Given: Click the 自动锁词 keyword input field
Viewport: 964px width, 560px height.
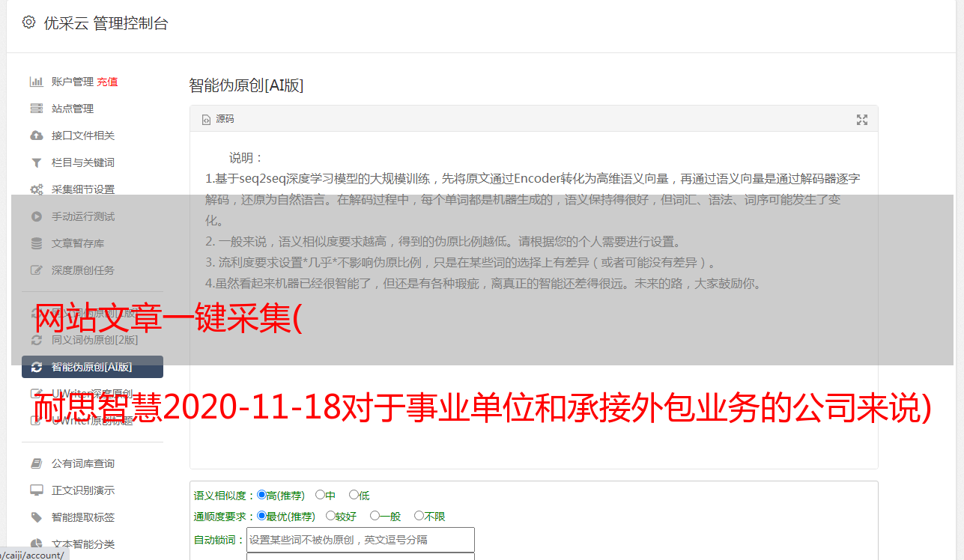Looking at the screenshot, I should click(360, 540).
